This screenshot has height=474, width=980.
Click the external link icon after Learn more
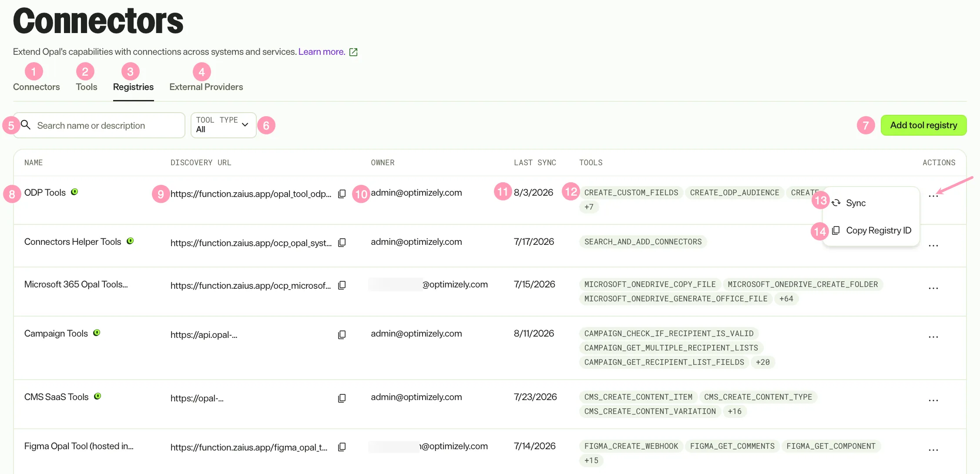[x=353, y=52]
